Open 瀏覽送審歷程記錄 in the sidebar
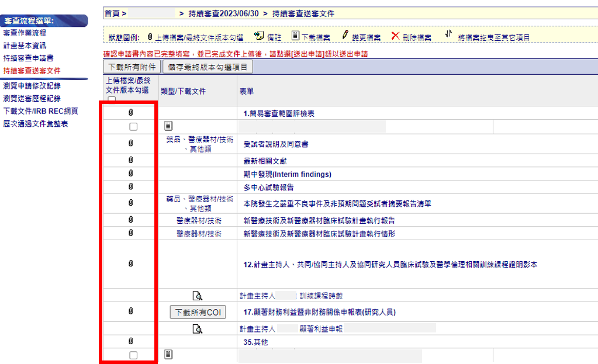The height and width of the screenshot is (364, 598). [x=32, y=98]
